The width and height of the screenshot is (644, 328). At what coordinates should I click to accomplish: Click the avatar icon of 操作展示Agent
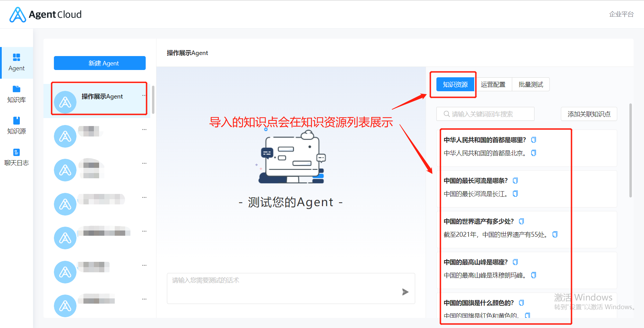[65, 102]
